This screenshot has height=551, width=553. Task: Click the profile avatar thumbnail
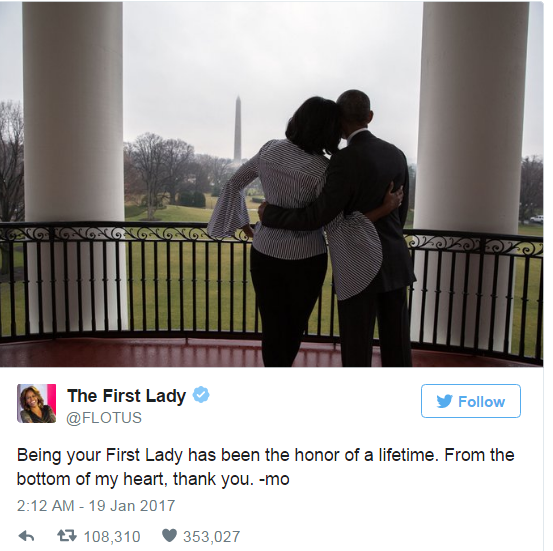click(36, 403)
